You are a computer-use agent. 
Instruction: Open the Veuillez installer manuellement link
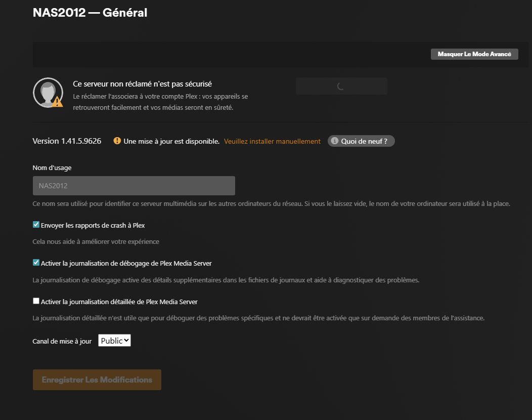[x=272, y=141]
